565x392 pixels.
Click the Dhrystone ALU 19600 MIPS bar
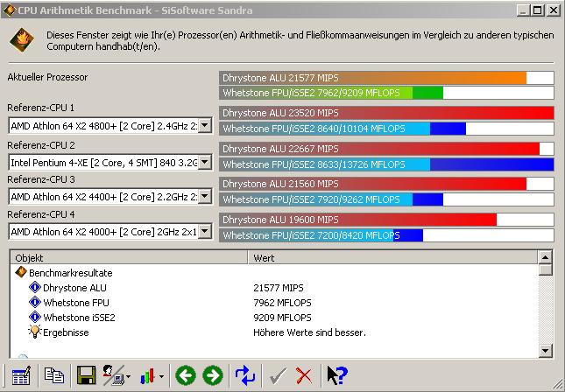coord(386,220)
